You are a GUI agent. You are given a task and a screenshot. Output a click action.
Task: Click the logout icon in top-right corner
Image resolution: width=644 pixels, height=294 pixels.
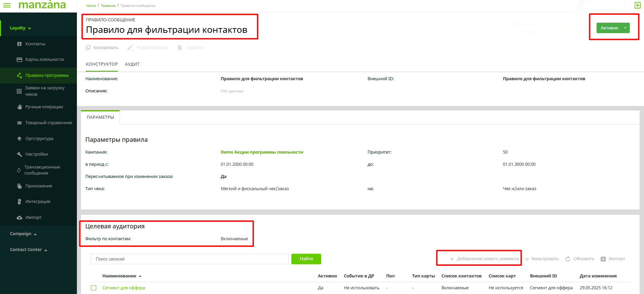click(x=637, y=5)
